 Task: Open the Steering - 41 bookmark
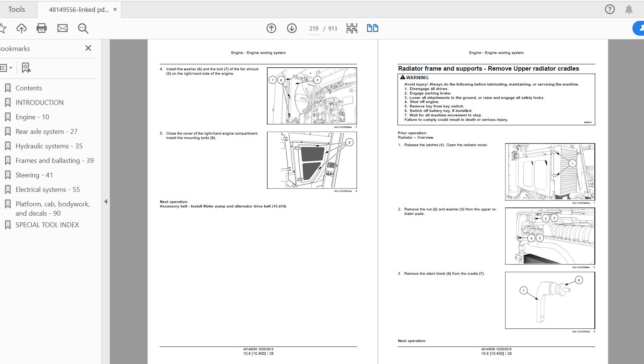coord(34,175)
